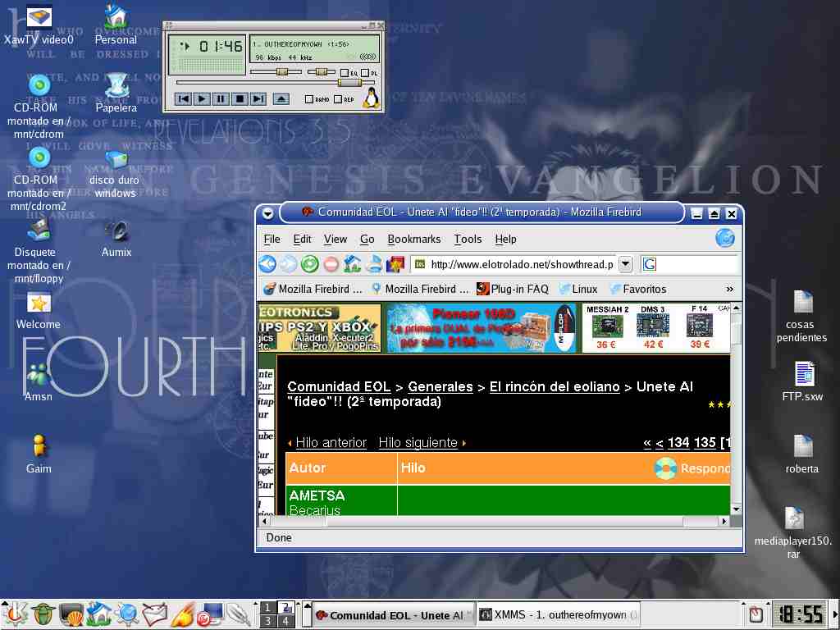The height and width of the screenshot is (630, 840).
Task: Open the File menu in Firebird
Action: (272, 239)
